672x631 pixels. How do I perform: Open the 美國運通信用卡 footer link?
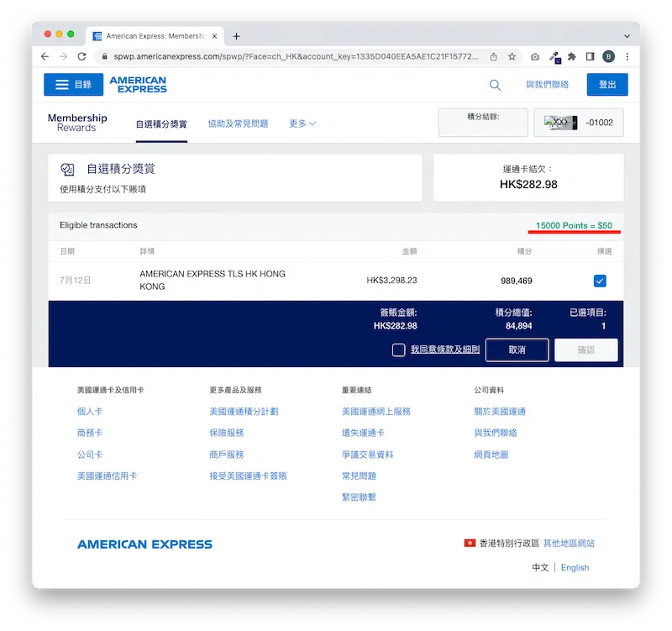pos(108,476)
